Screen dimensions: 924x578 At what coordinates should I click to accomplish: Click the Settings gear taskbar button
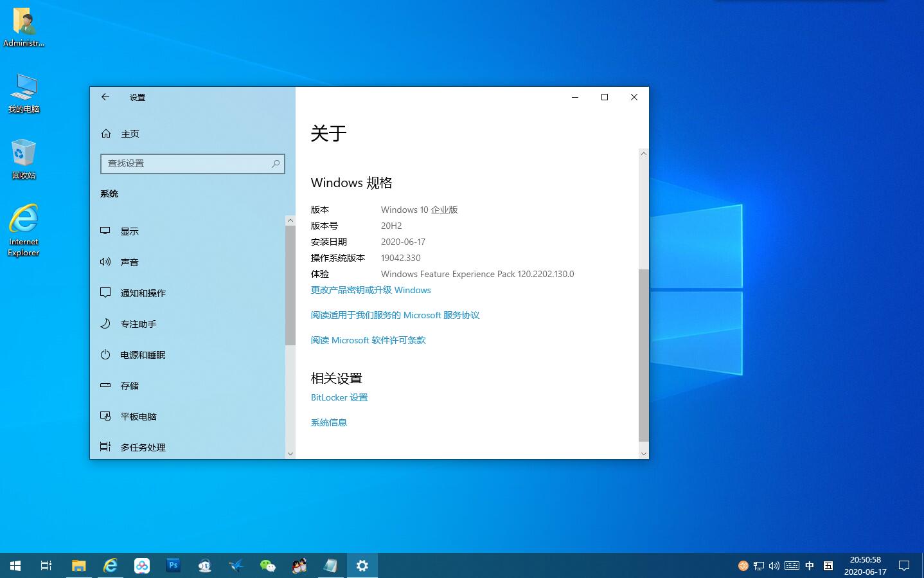(x=362, y=566)
